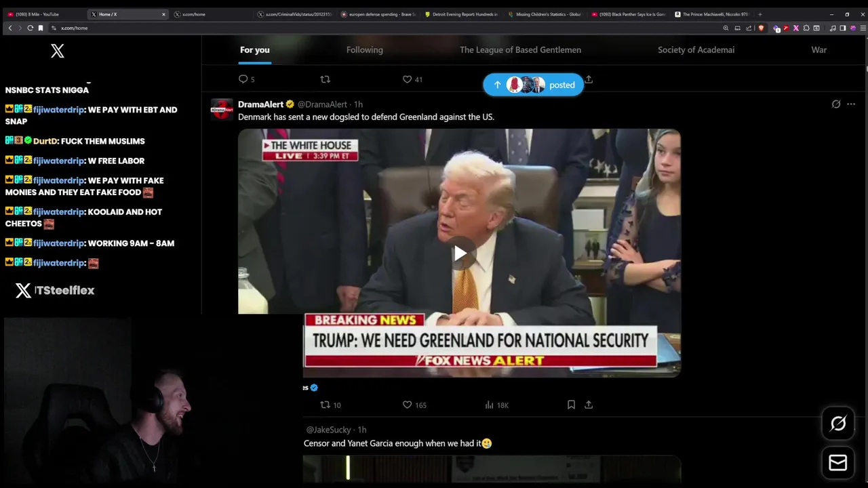Like the post showing 41 likes
868x488 pixels.
pos(412,79)
